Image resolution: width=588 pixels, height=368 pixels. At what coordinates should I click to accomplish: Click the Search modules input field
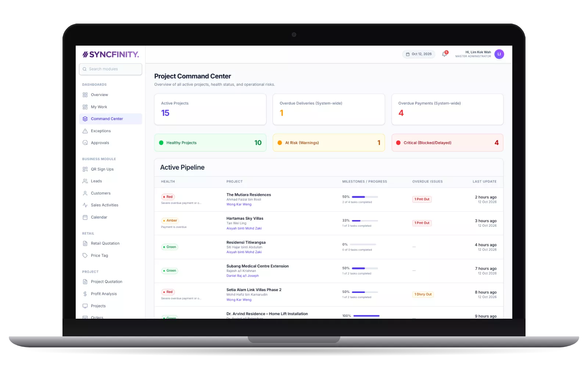(111, 69)
